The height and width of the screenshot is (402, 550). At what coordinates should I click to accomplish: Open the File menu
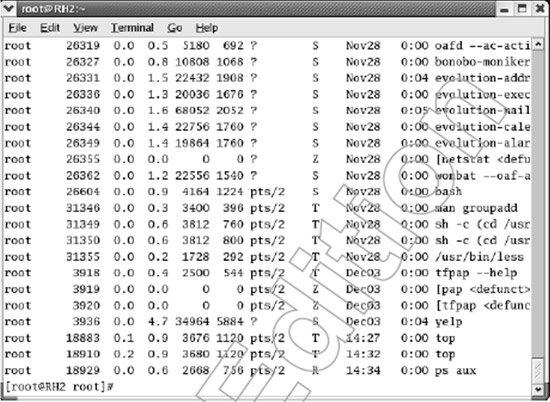point(18,28)
